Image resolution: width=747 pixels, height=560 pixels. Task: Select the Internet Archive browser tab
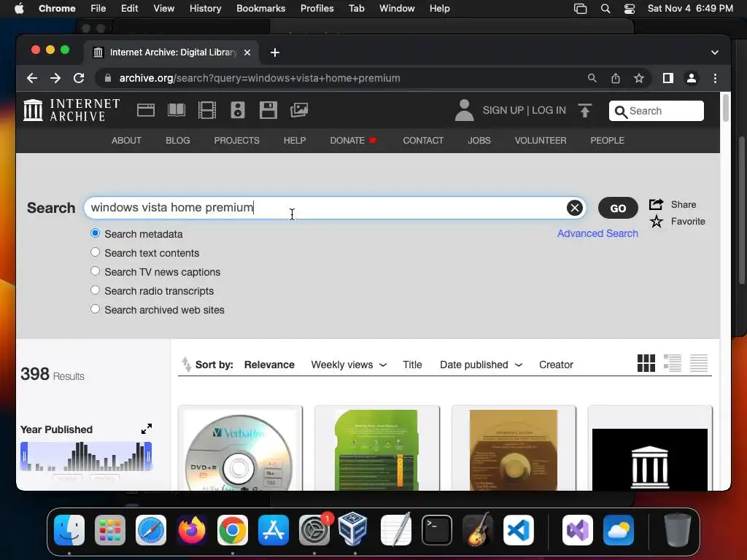click(172, 52)
